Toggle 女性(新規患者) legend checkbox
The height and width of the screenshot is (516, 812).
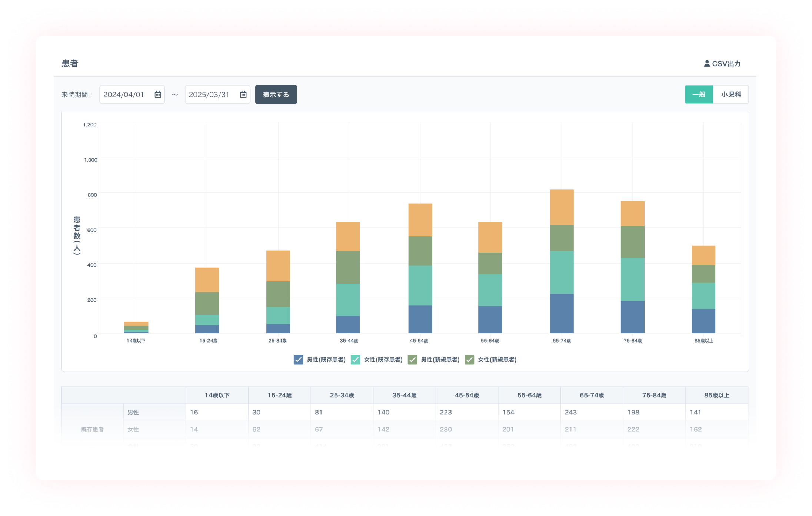[x=469, y=360]
